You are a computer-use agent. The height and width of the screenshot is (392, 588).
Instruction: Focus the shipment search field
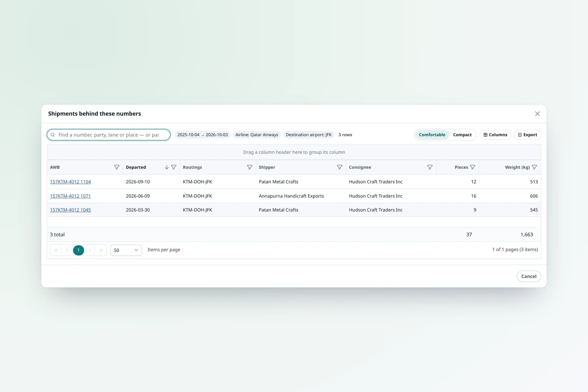(109, 135)
